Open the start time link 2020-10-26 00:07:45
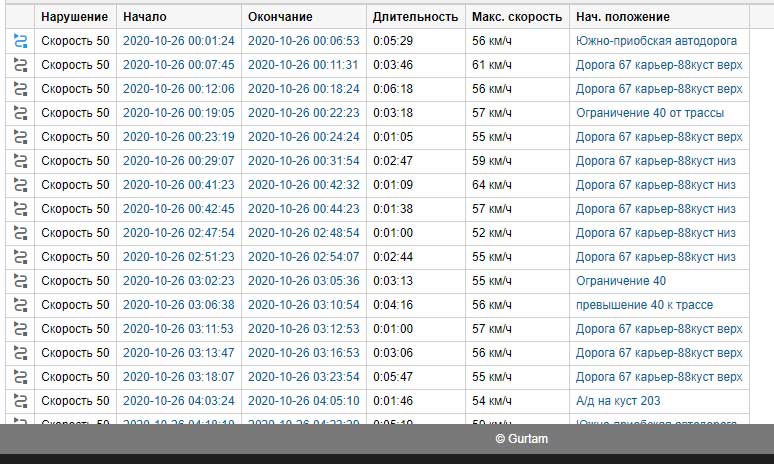 pos(178,65)
